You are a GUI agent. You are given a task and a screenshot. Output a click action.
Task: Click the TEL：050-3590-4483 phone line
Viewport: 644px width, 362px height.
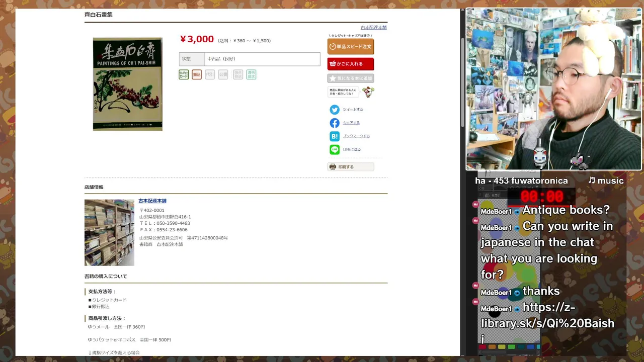[165, 224]
